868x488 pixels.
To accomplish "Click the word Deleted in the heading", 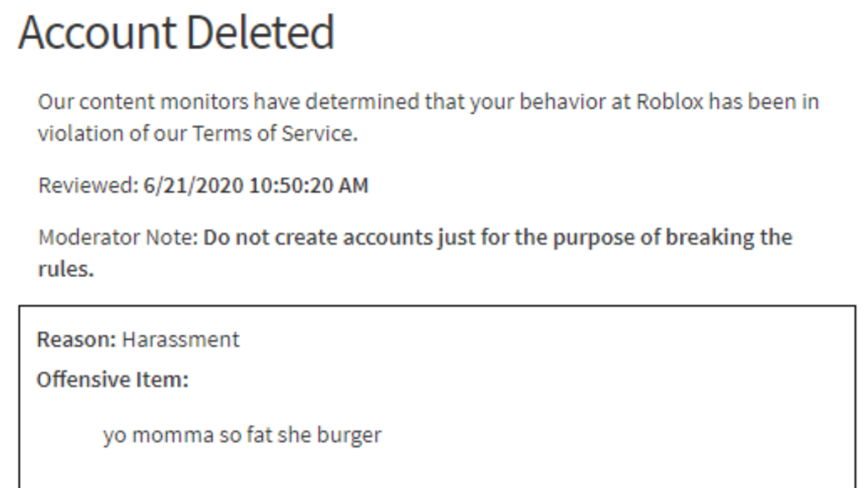I will click(260, 32).
